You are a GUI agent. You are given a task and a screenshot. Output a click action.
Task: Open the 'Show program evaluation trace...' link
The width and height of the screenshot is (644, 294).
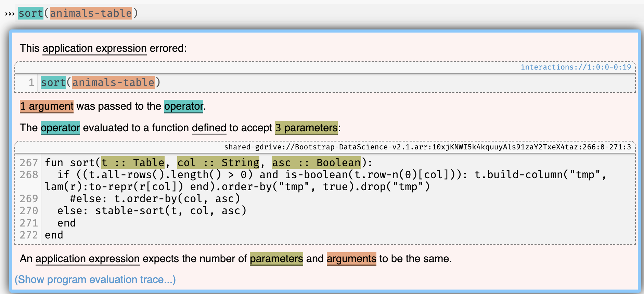pyautogui.click(x=95, y=280)
